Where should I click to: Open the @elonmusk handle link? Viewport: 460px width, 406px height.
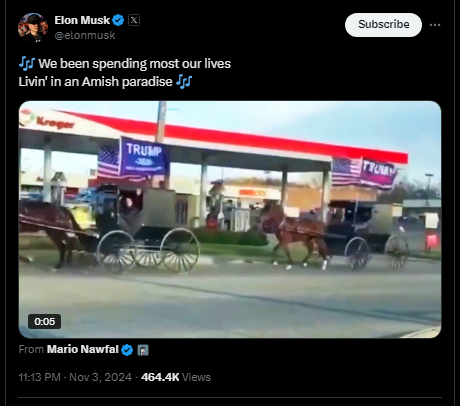[x=85, y=35]
